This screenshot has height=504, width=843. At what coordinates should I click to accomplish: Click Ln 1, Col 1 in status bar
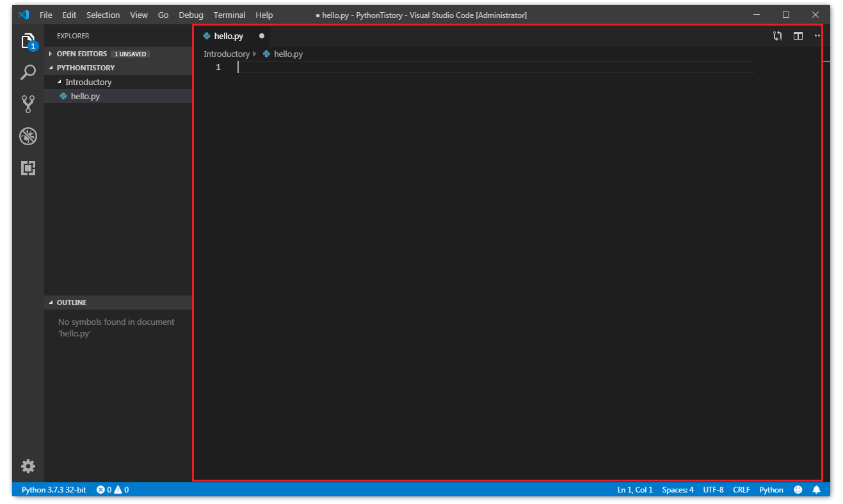pyautogui.click(x=635, y=490)
